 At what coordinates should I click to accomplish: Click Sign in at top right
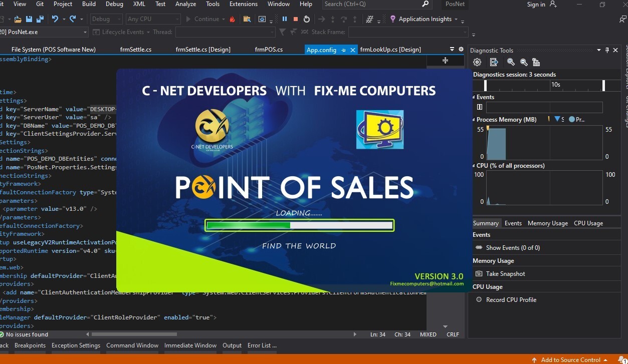(x=536, y=5)
